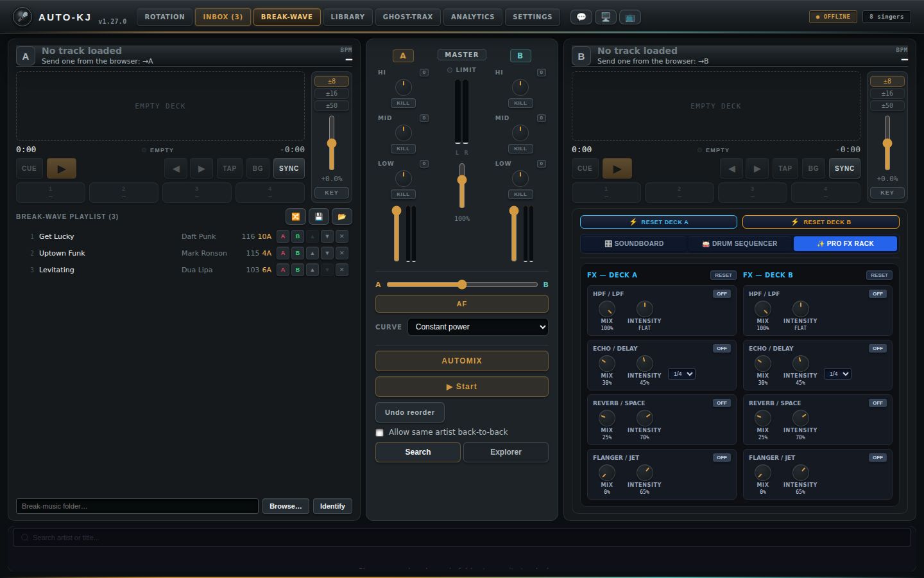
Task: Enable SYNC on deck A
Action: (289, 169)
